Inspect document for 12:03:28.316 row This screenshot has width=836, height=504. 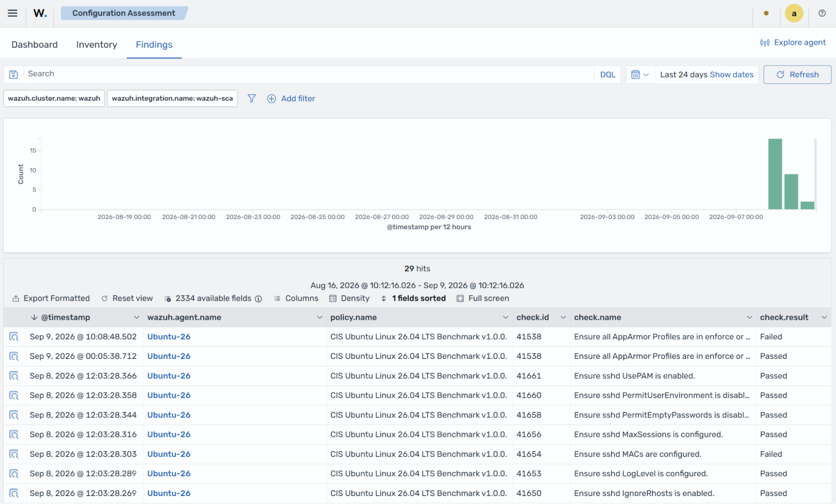tap(14, 434)
